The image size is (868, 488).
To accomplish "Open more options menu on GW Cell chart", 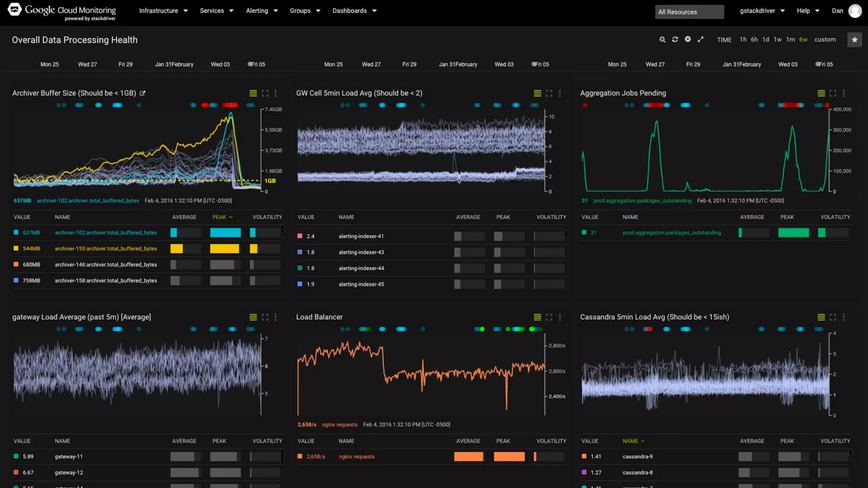I will (560, 93).
